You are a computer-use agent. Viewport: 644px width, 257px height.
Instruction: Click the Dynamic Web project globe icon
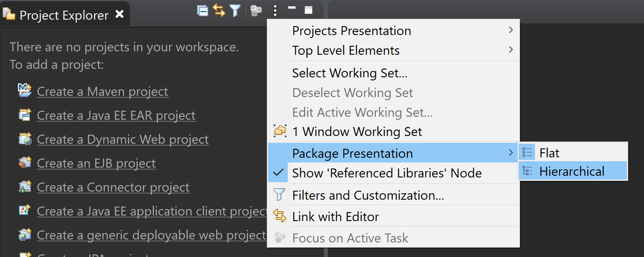click(x=25, y=139)
